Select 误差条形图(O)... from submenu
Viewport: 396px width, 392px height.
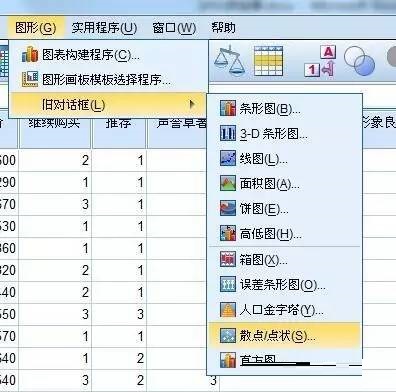(284, 284)
